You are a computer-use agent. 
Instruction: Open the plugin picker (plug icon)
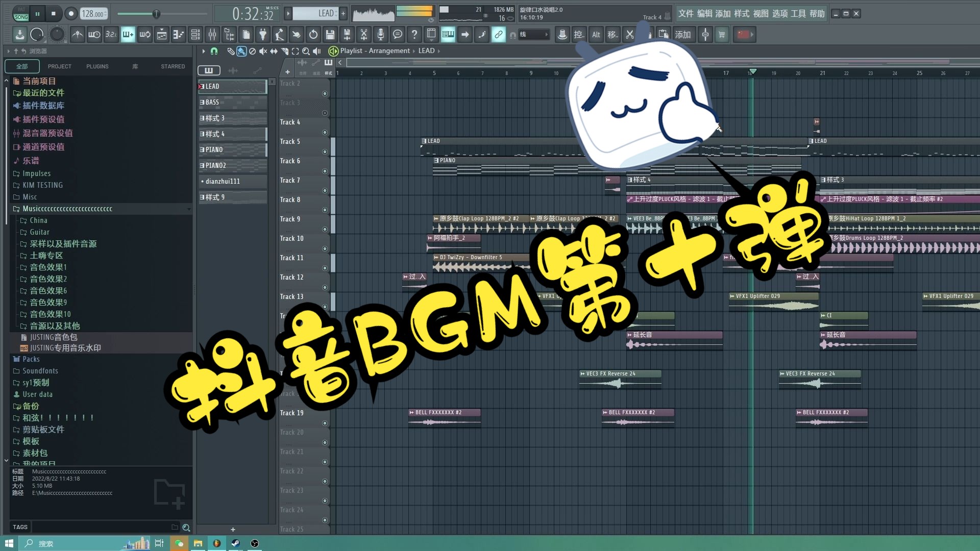pos(263,35)
